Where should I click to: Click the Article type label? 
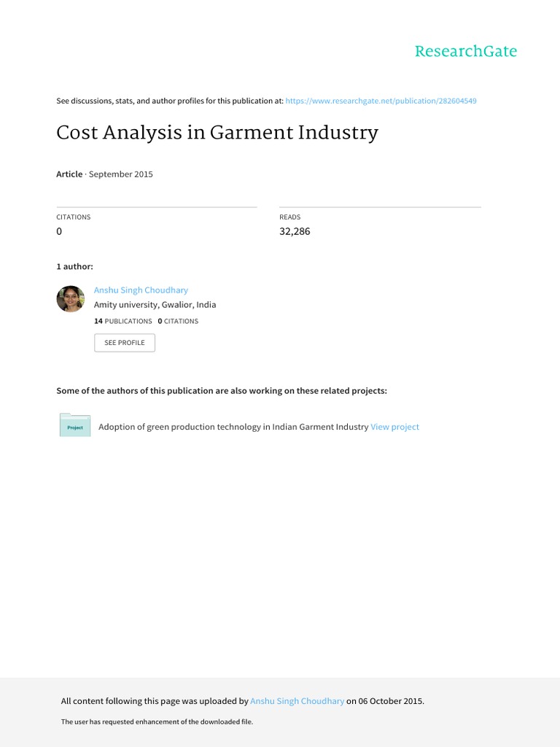tap(69, 174)
